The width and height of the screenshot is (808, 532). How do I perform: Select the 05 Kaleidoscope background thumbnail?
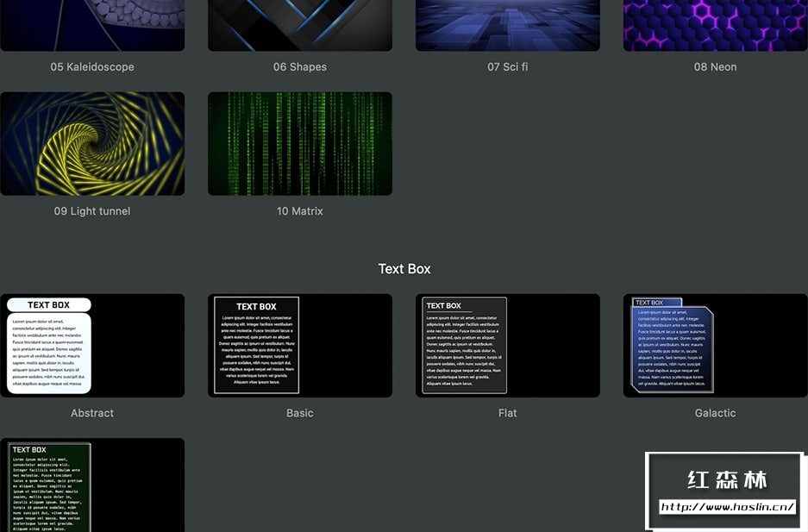[92, 25]
